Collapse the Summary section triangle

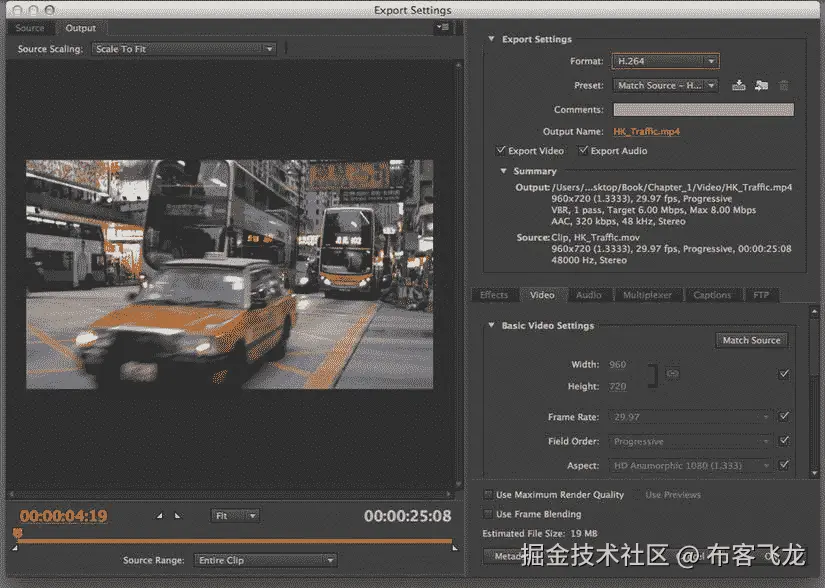(x=504, y=171)
